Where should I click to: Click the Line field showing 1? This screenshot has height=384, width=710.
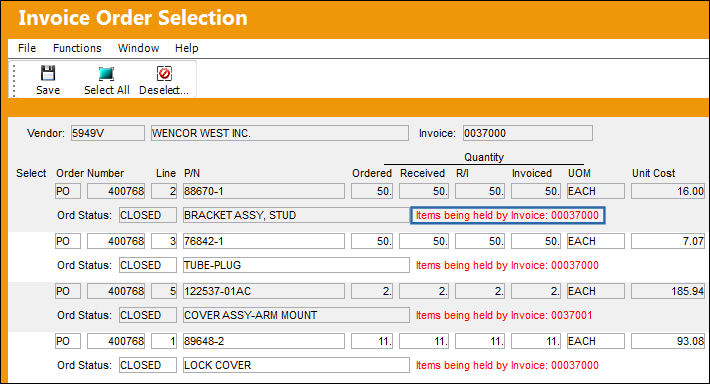coord(164,341)
